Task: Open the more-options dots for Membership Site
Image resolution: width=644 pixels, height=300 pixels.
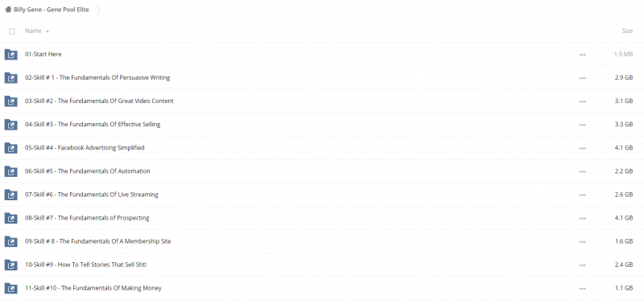Action: pos(582,242)
